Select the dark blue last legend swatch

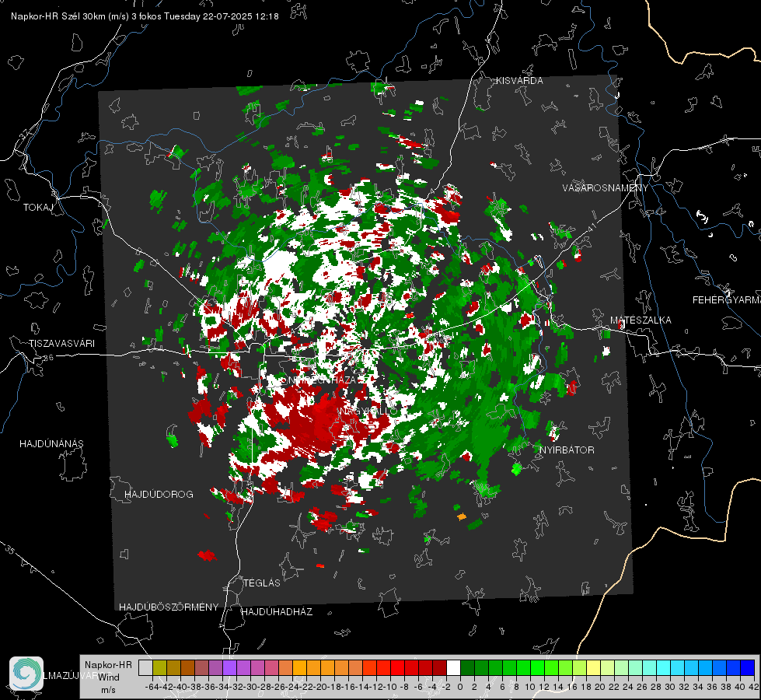click(748, 667)
